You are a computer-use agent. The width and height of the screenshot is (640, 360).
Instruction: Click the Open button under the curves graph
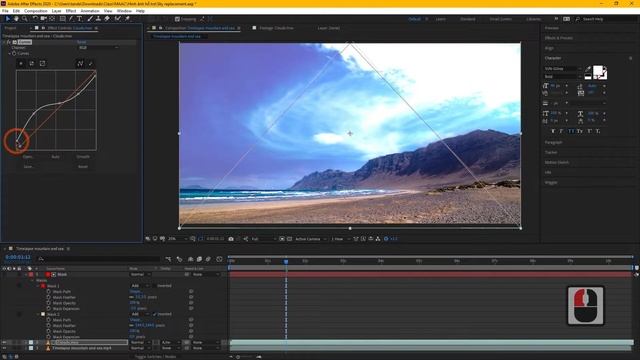(28, 157)
